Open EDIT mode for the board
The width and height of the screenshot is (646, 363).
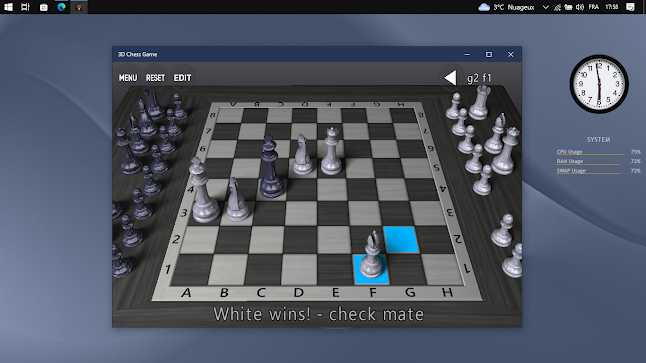coord(183,78)
